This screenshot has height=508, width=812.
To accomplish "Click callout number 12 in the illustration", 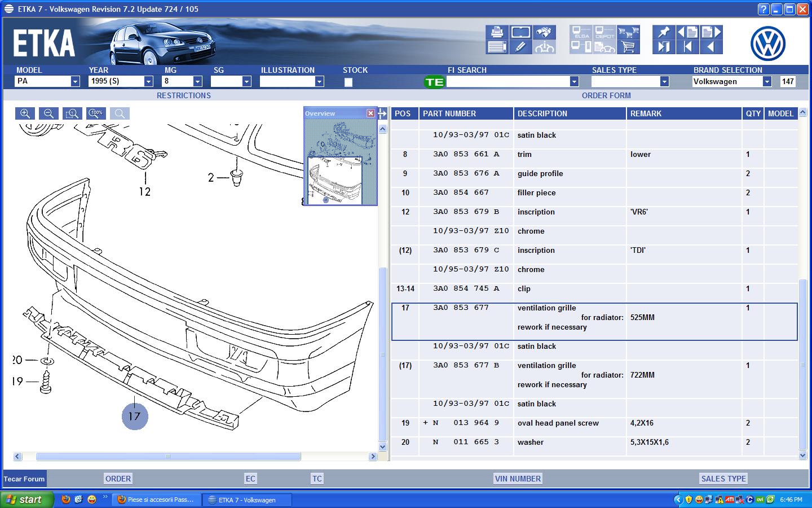I will 144,192.
